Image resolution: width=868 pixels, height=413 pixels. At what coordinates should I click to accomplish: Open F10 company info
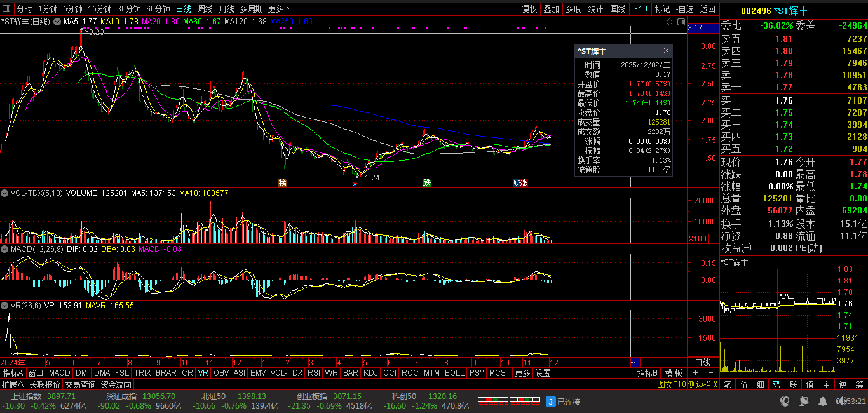tap(641, 9)
